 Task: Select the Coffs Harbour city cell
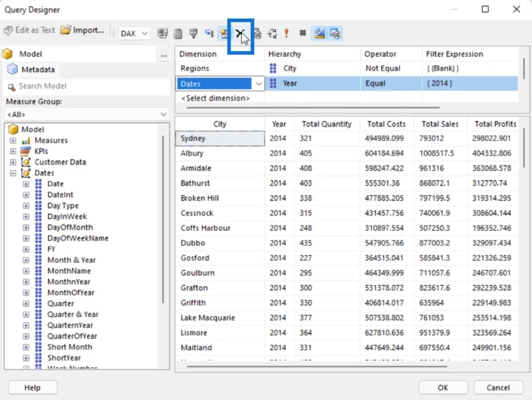point(220,228)
